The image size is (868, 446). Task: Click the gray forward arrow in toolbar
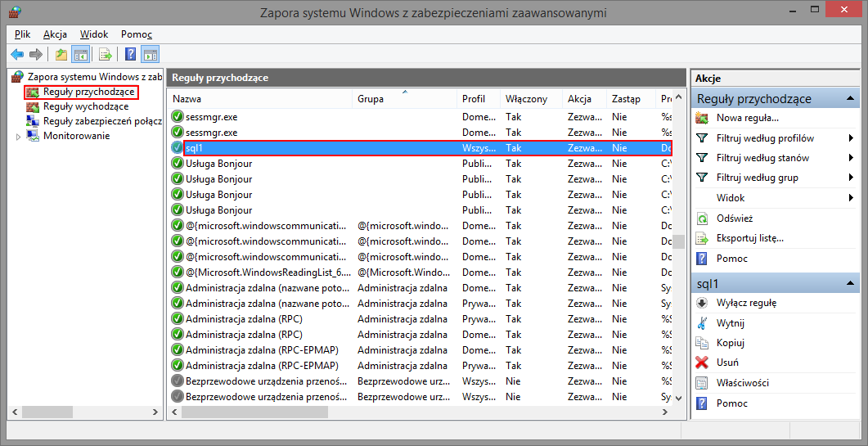click(36, 54)
